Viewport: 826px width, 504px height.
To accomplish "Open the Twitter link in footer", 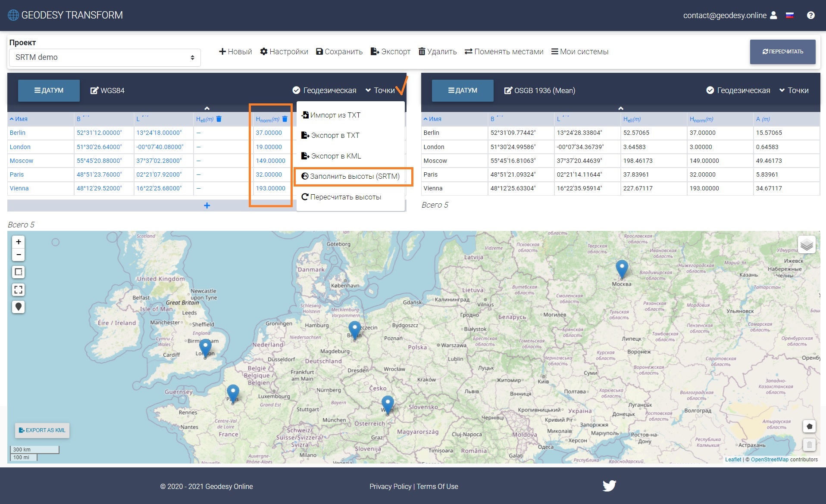I will pyautogui.click(x=609, y=486).
